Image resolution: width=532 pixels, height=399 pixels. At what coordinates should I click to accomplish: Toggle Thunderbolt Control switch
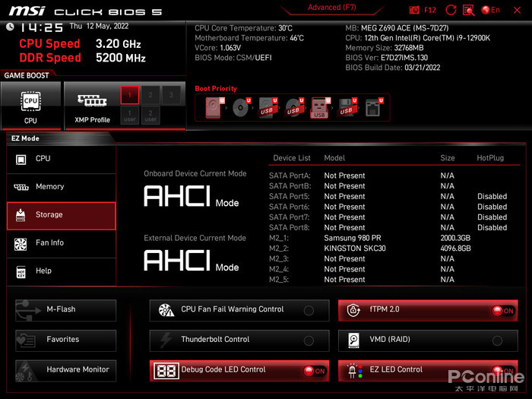pyautogui.click(x=309, y=340)
